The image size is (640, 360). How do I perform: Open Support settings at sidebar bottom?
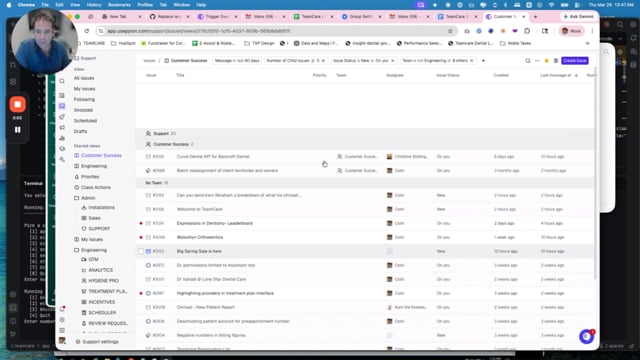(x=100, y=342)
